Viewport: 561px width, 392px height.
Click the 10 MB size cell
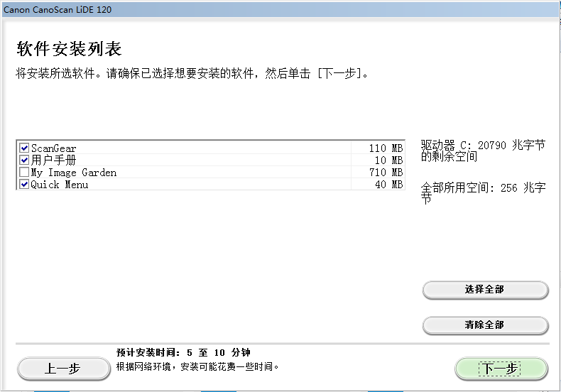point(389,160)
